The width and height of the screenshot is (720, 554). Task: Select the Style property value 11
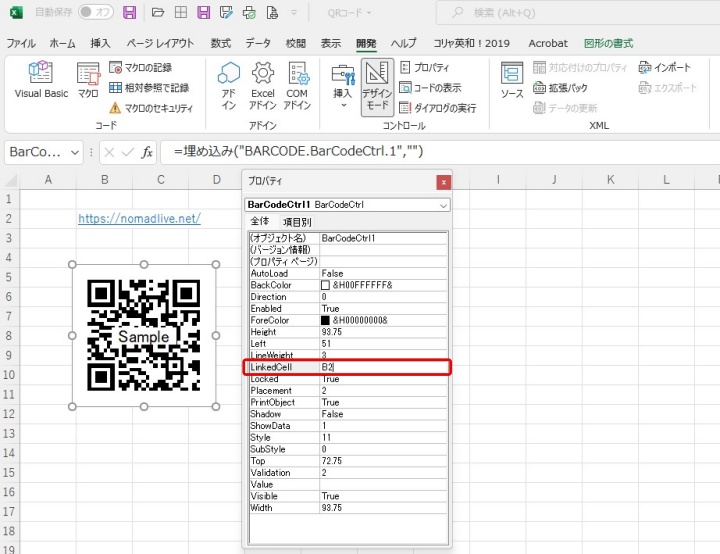tap(383, 437)
